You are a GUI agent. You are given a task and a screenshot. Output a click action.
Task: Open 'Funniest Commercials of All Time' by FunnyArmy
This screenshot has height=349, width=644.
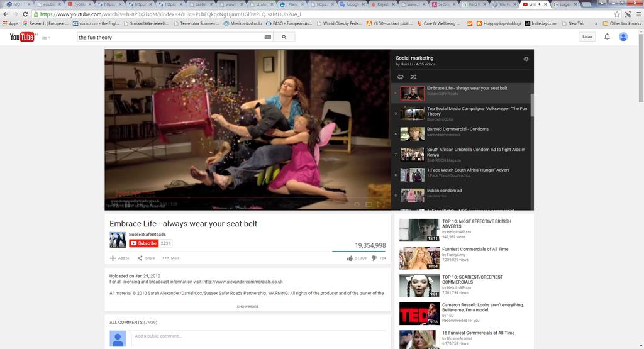click(475, 249)
